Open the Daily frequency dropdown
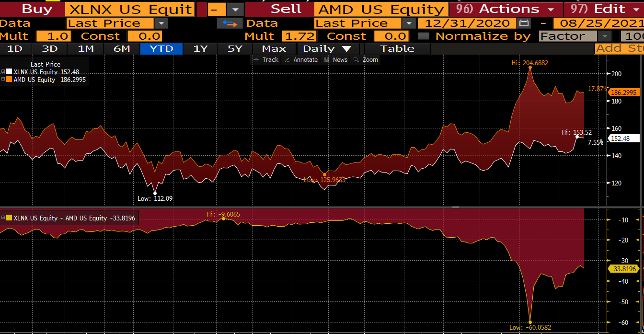Viewport: 644px width, 334px height. tap(328, 48)
